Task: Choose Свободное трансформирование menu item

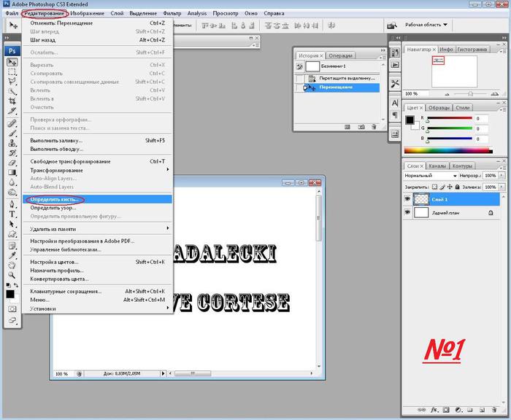Action: pos(98,161)
